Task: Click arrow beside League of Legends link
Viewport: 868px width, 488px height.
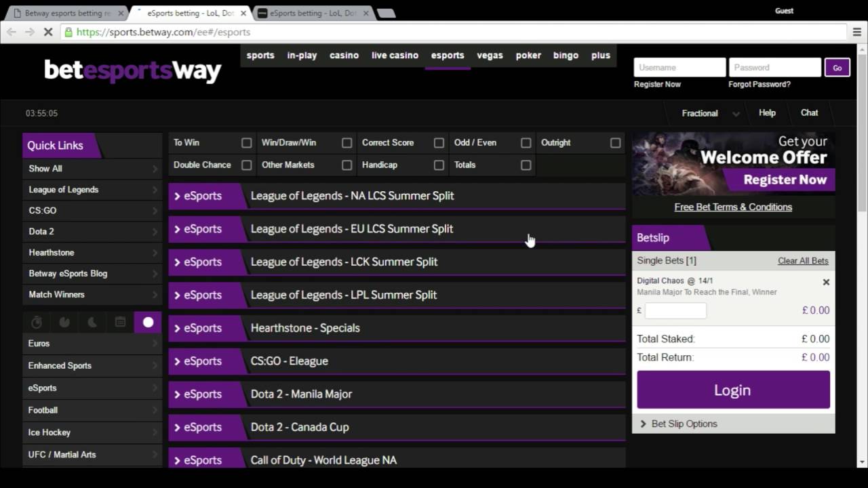Action: pyautogui.click(x=155, y=190)
